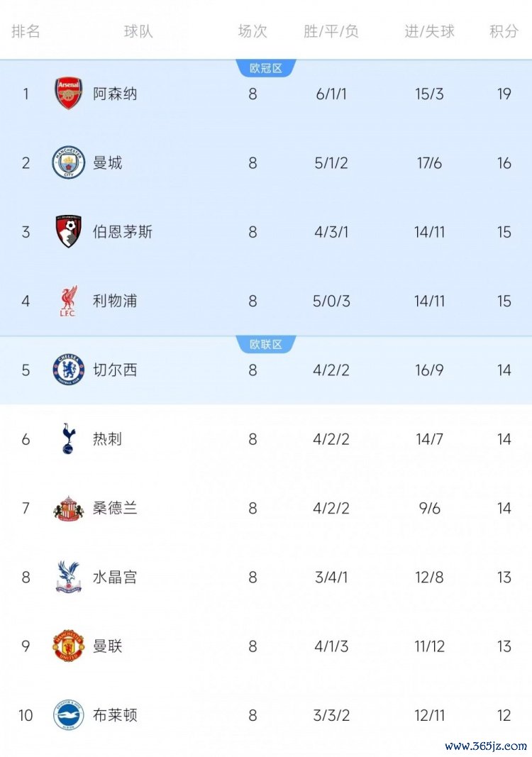Click the Crystal Palace eagle crest
The height and width of the screenshot is (757, 532).
point(69,577)
